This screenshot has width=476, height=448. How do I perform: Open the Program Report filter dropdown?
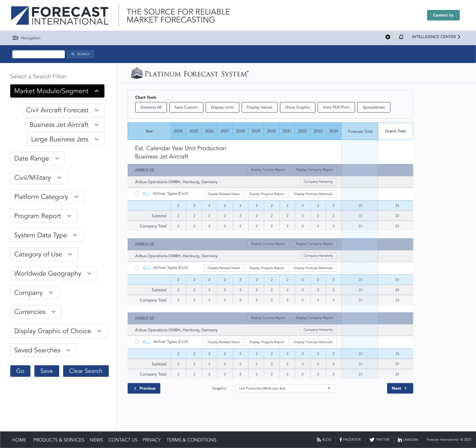click(x=44, y=216)
